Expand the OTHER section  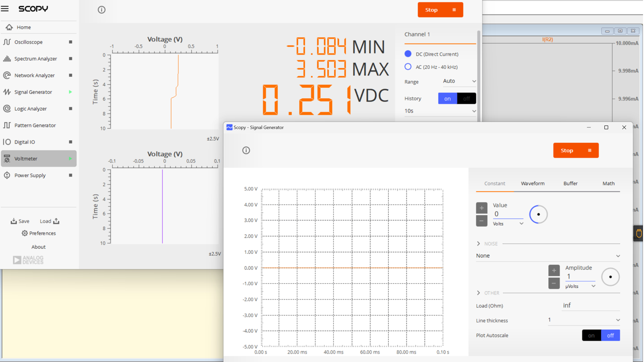click(x=478, y=293)
